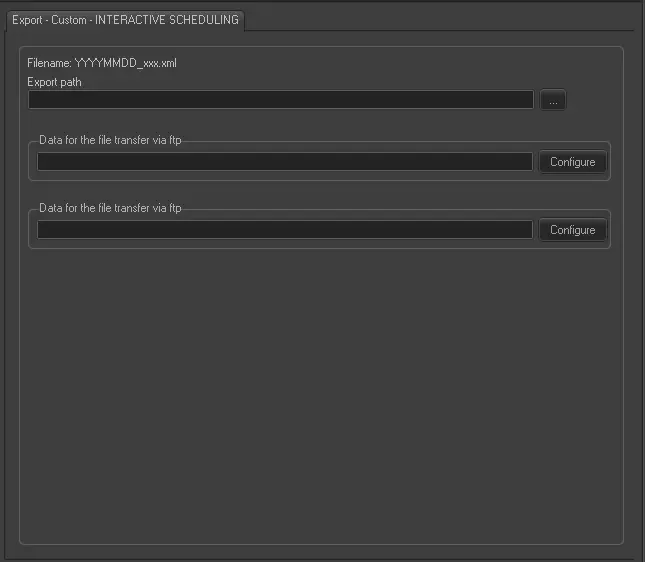Click the Export path label text

(x=55, y=82)
